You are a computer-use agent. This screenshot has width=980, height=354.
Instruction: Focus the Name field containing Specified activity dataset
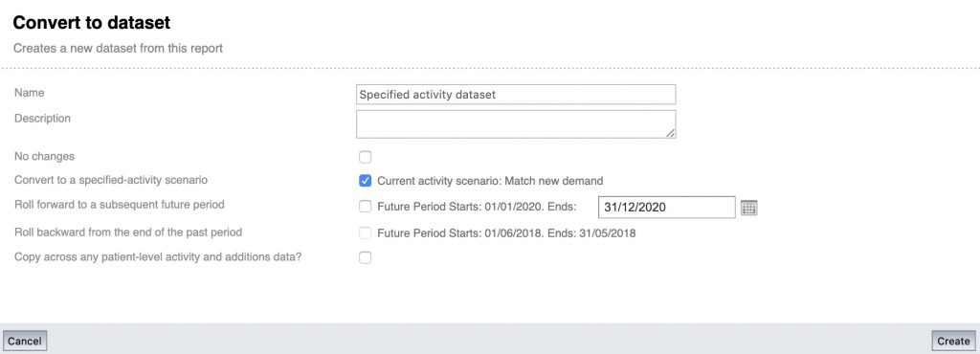pos(516,95)
